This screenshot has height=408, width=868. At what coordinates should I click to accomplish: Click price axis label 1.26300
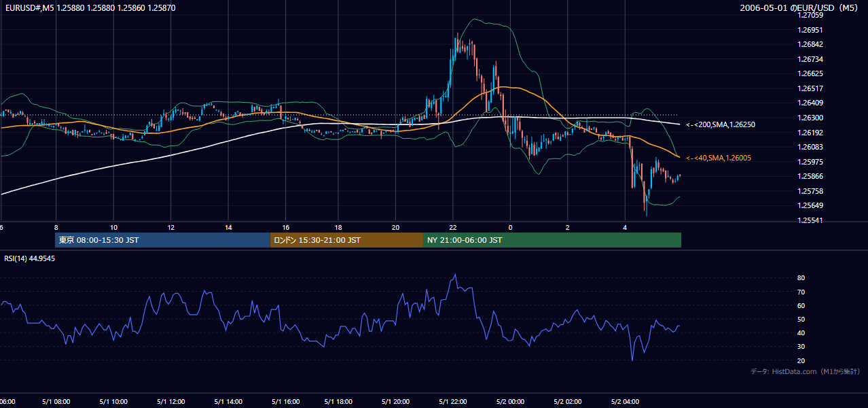(x=810, y=118)
